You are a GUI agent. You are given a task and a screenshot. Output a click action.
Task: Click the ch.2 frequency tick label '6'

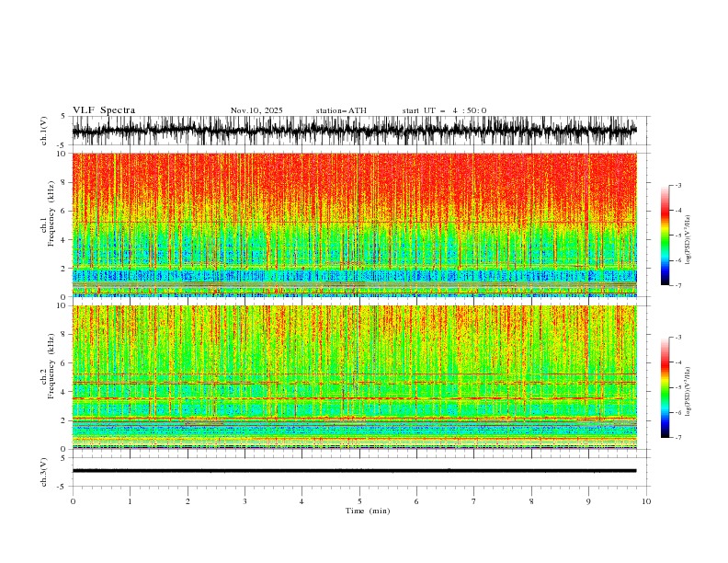pyautogui.click(x=65, y=362)
